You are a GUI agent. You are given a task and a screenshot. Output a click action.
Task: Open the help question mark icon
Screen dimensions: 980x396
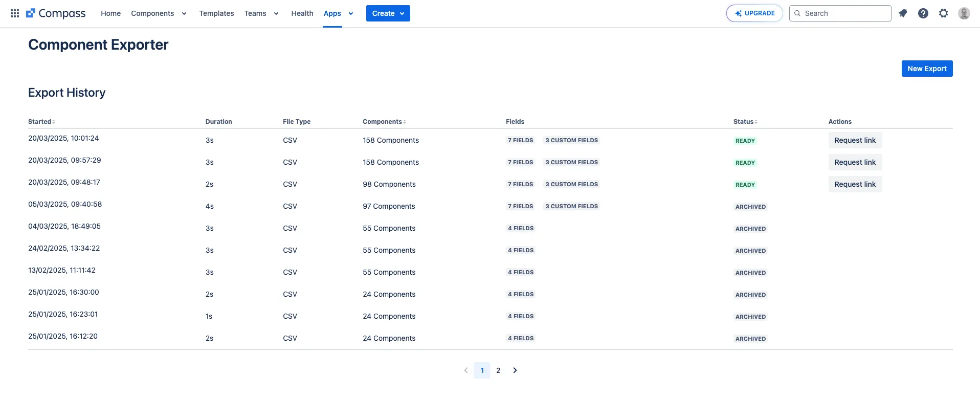[x=923, y=13]
